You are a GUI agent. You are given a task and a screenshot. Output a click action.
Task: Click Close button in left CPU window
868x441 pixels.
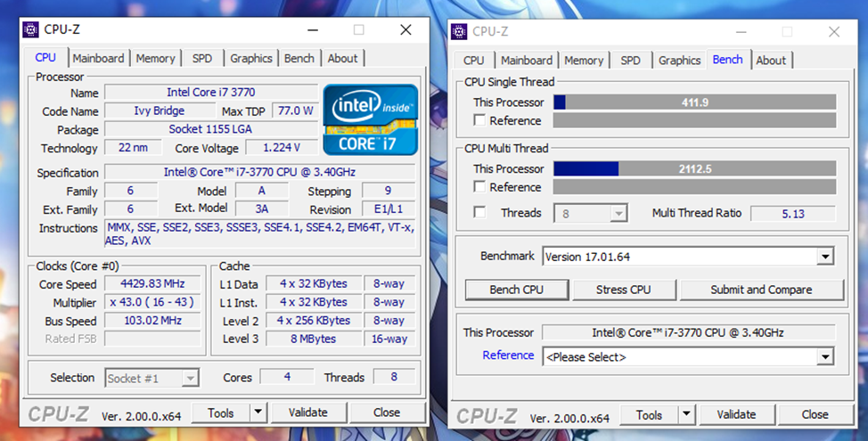pos(387,412)
